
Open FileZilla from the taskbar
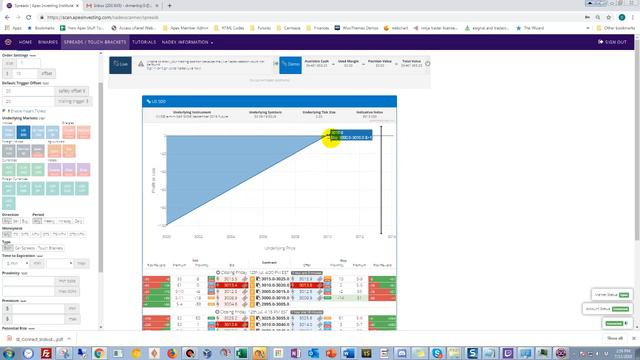click(x=46, y=353)
